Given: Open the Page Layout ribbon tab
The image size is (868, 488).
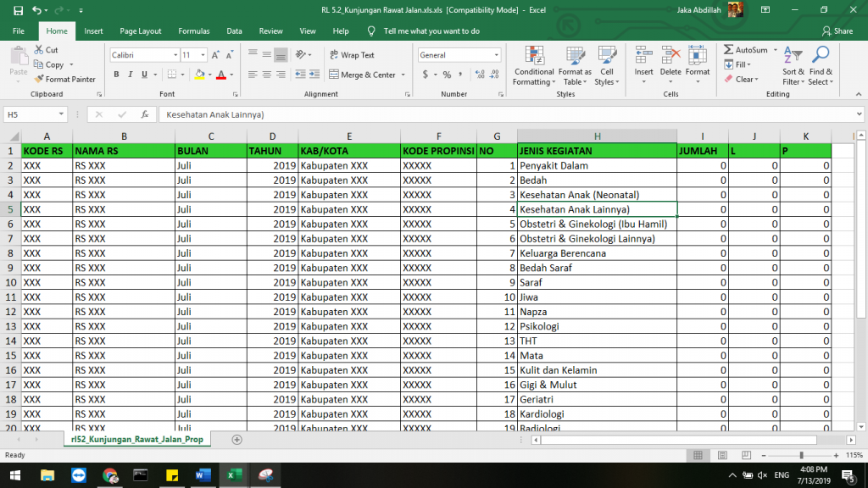Looking at the screenshot, I should pos(141,31).
